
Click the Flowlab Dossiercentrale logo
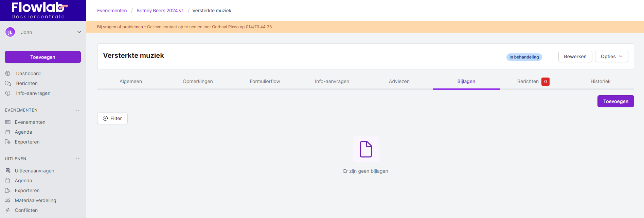(x=38, y=11)
